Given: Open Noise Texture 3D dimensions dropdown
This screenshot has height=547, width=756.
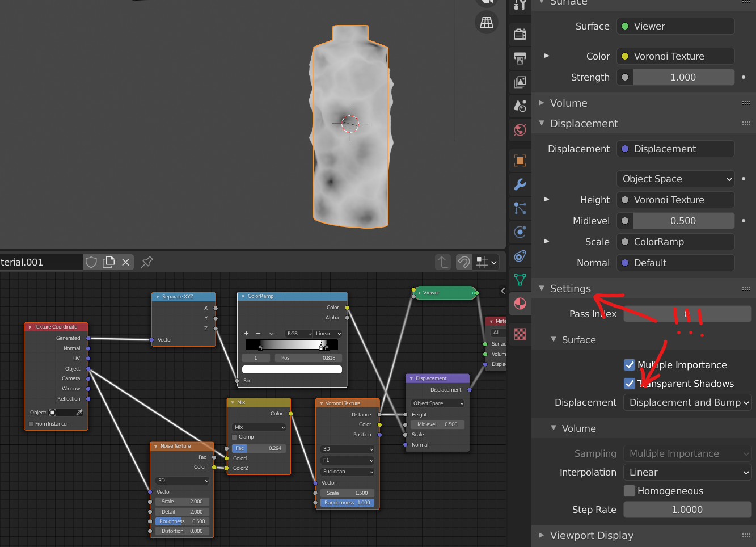Looking at the screenshot, I should (183, 481).
